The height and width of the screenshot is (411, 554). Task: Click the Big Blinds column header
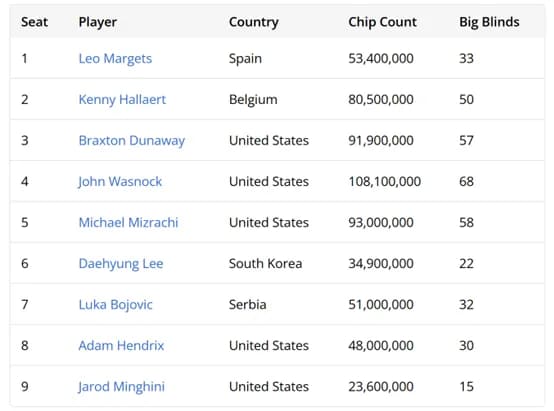tap(489, 22)
